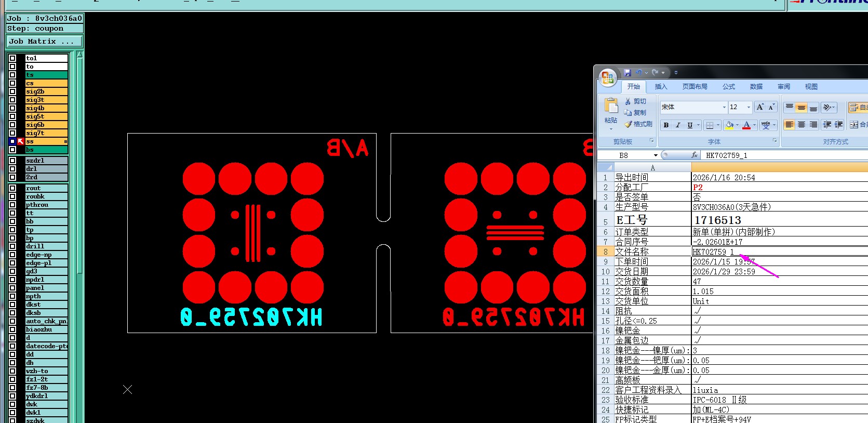Screen dimensions: 868x423
Task: Toggle the sig5t layer checkbox
Action: click(12, 116)
